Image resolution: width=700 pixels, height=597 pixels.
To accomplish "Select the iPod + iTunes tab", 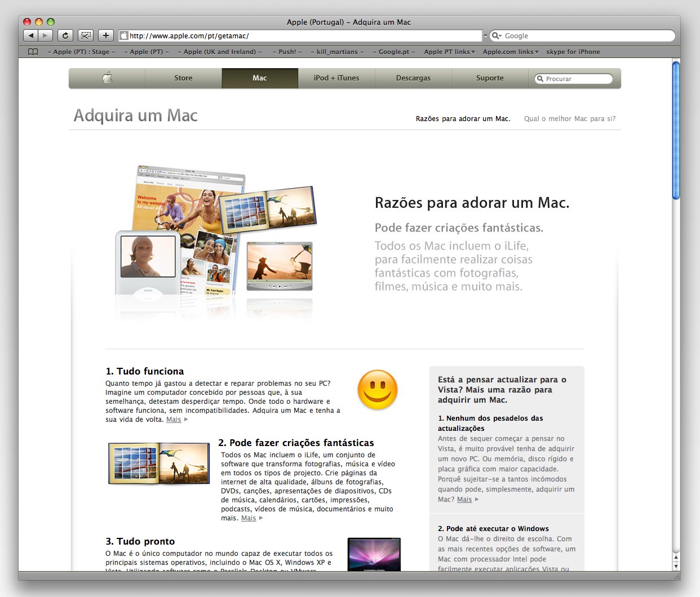I will tap(336, 78).
